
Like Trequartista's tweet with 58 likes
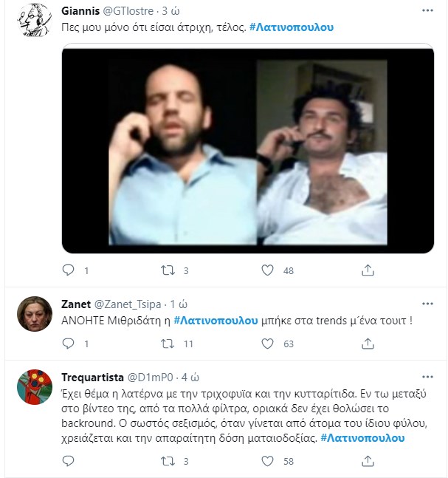268,462
